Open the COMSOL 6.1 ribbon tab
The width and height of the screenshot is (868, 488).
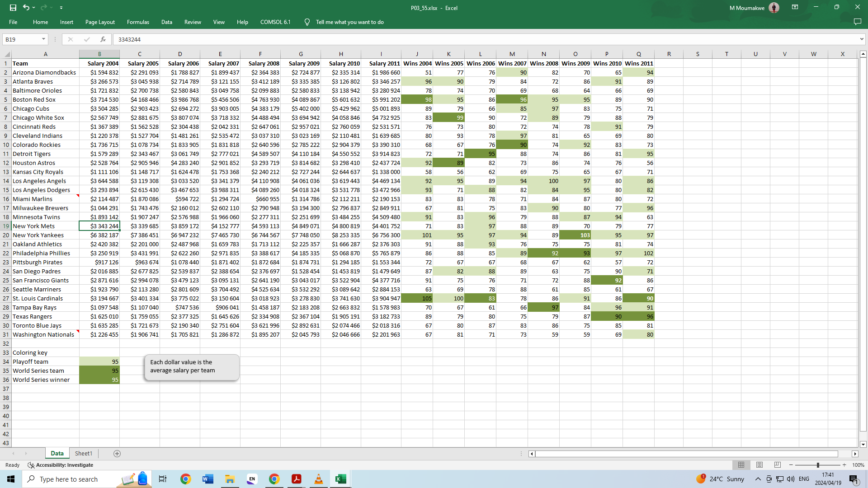point(275,22)
